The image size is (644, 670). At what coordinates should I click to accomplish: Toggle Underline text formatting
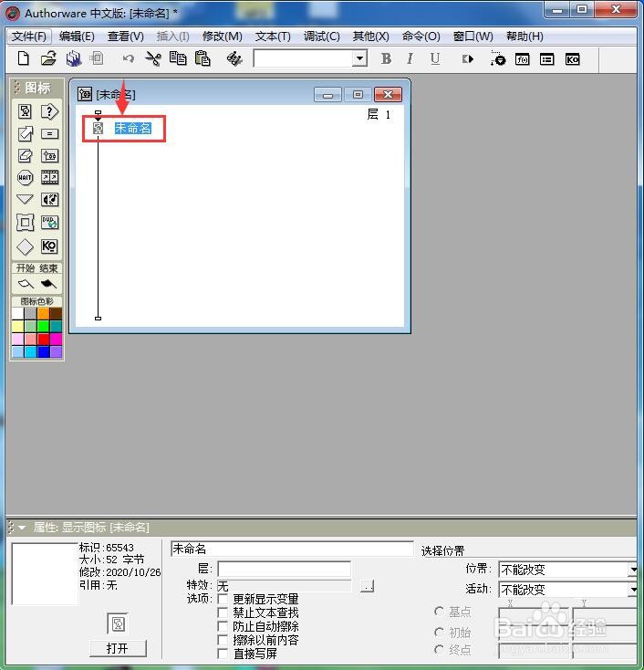tap(435, 58)
